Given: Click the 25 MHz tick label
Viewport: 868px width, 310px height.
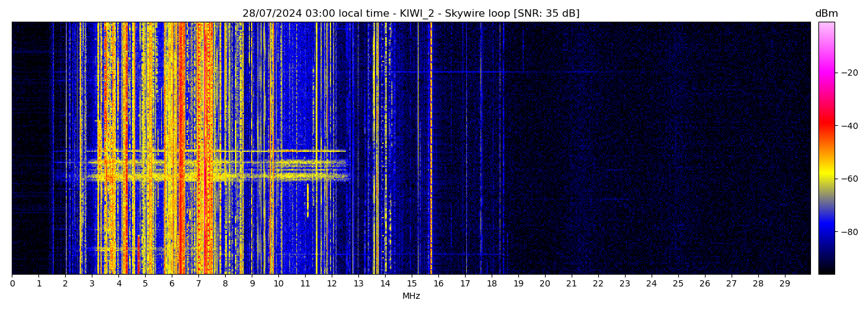Looking at the screenshot, I should 678,284.
